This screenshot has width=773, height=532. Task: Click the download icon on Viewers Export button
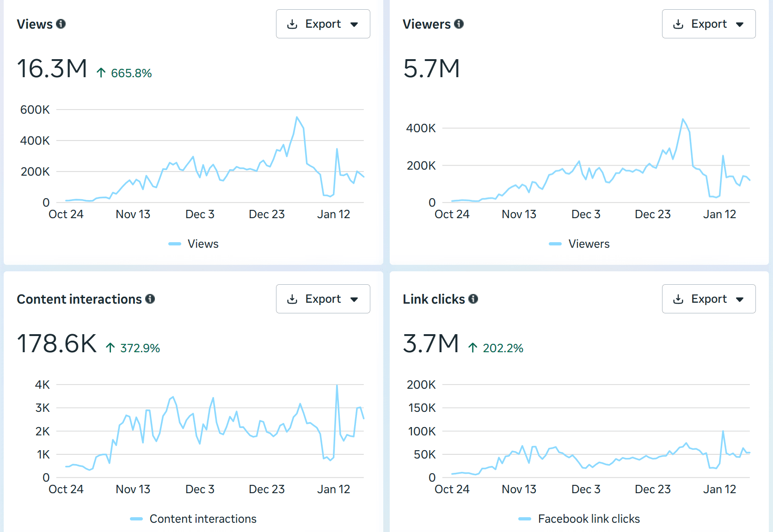tap(679, 24)
